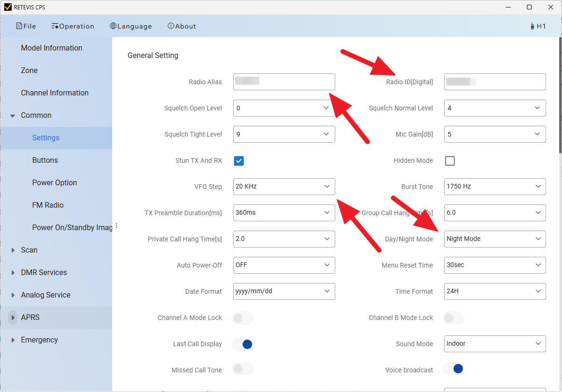The height and width of the screenshot is (392, 562).
Task: Expand the Scan section arrow
Action: click(x=13, y=250)
